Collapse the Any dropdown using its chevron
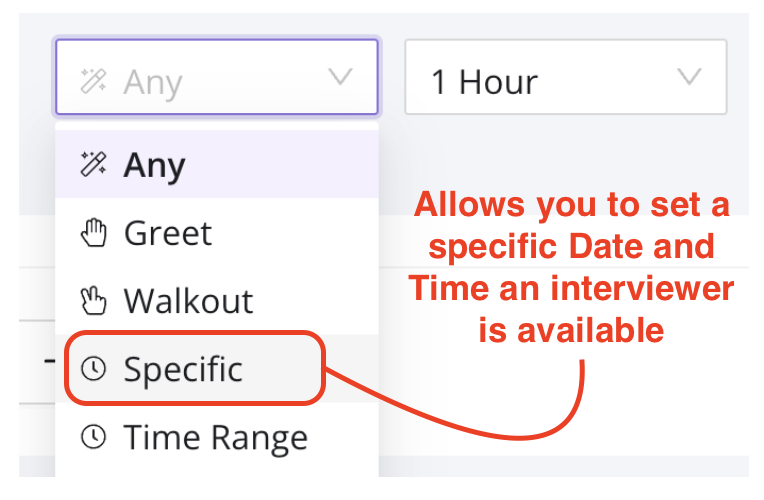 coord(340,78)
